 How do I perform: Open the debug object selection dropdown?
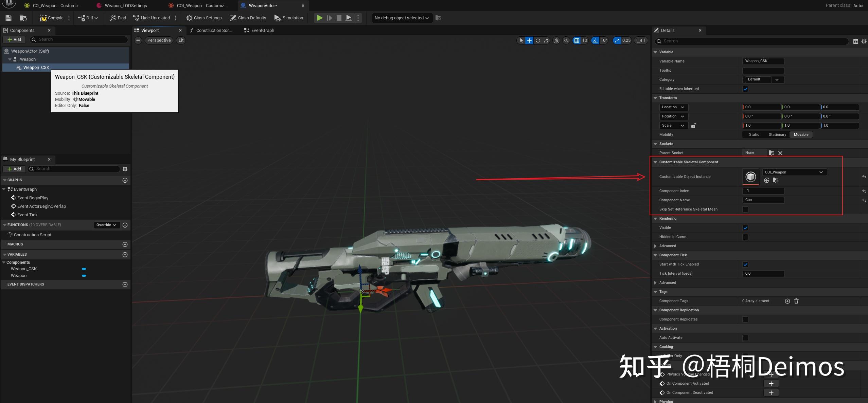(402, 18)
